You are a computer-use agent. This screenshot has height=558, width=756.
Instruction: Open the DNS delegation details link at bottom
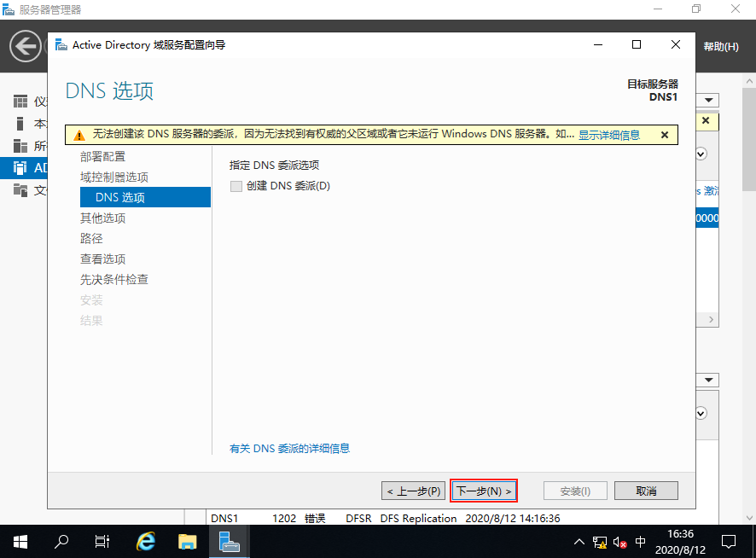click(290, 449)
